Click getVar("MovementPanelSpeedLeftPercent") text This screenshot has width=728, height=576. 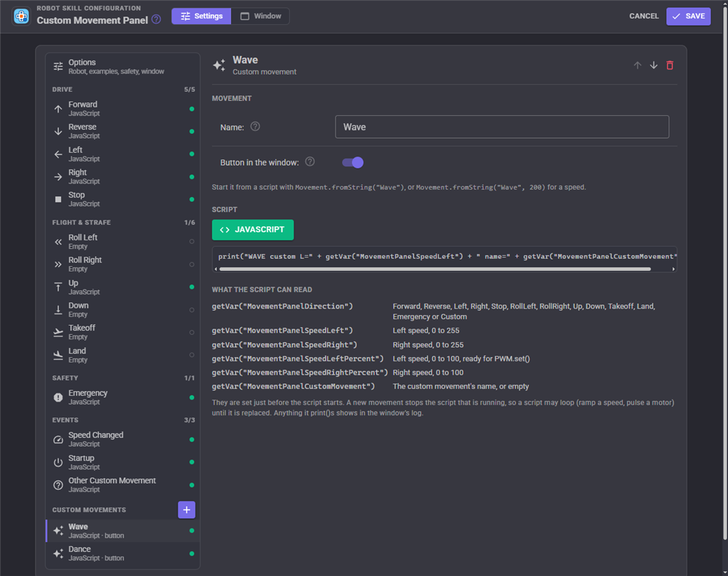coord(298,358)
